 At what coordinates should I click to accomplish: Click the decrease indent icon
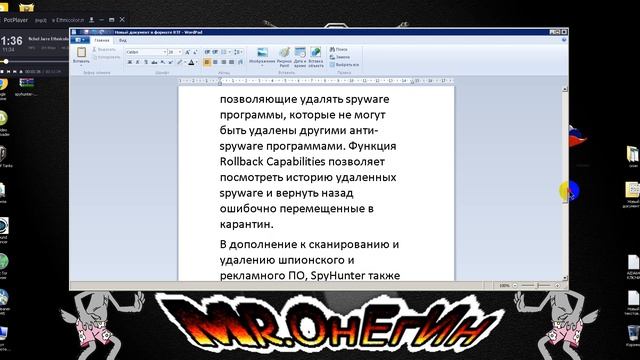click(x=207, y=52)
